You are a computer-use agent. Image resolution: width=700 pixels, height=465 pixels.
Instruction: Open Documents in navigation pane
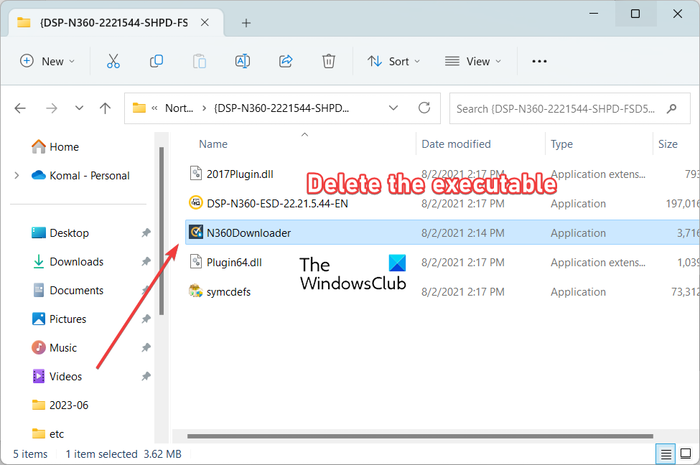tap(68, 290)
